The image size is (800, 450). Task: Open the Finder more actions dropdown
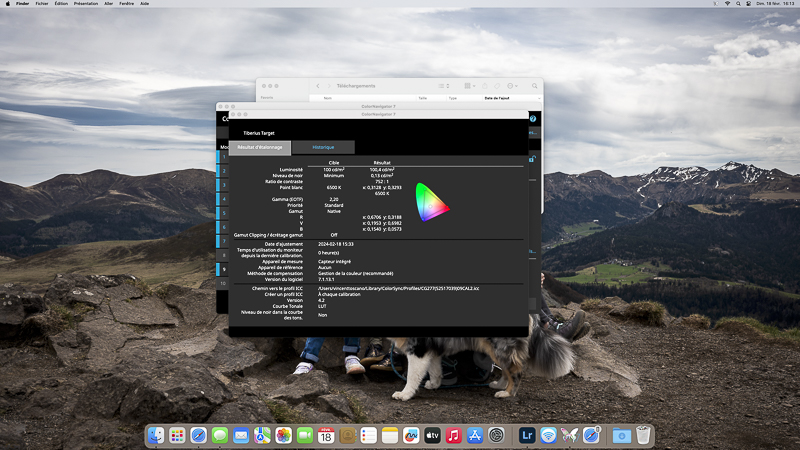[x=512, y=87]
